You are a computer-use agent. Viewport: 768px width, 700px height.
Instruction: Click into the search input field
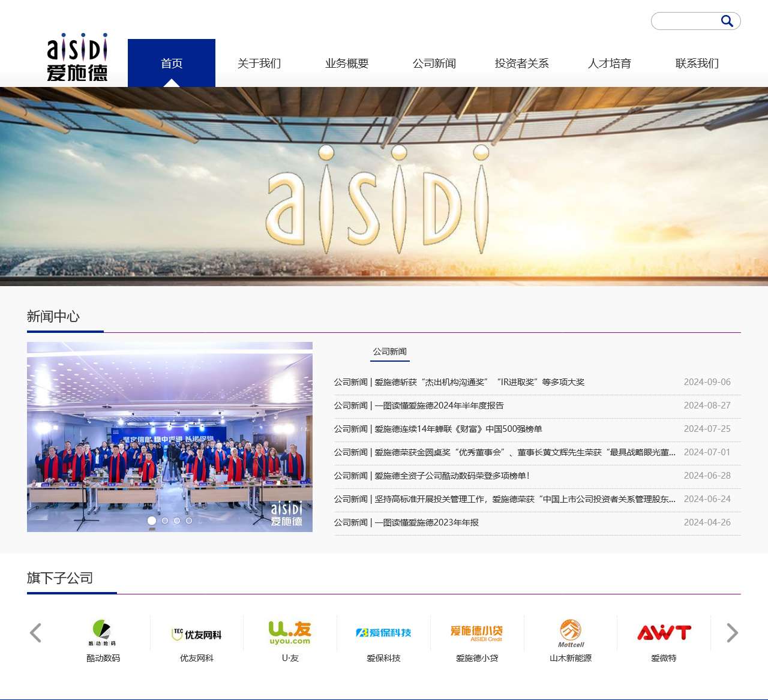pos(686,22)
